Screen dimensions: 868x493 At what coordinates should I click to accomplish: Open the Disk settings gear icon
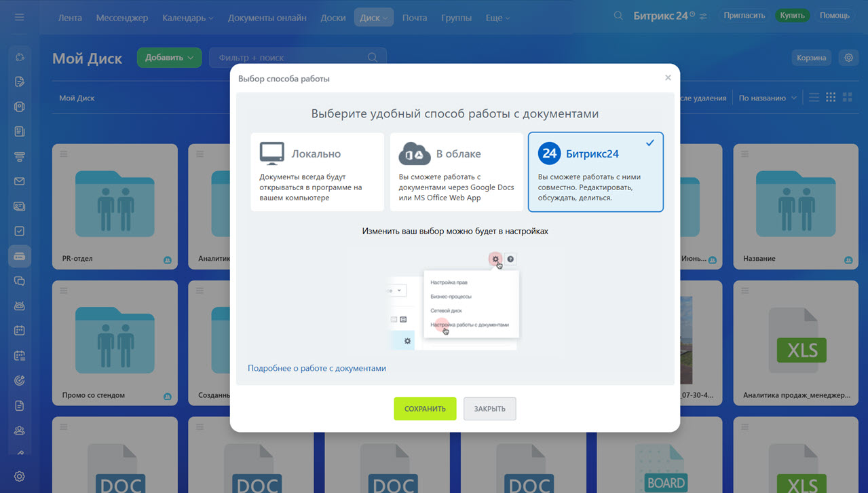[x=848, y=58]
